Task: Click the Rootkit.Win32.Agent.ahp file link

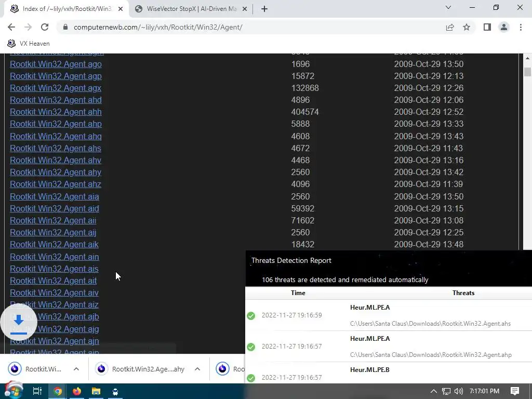Action: 56,124
